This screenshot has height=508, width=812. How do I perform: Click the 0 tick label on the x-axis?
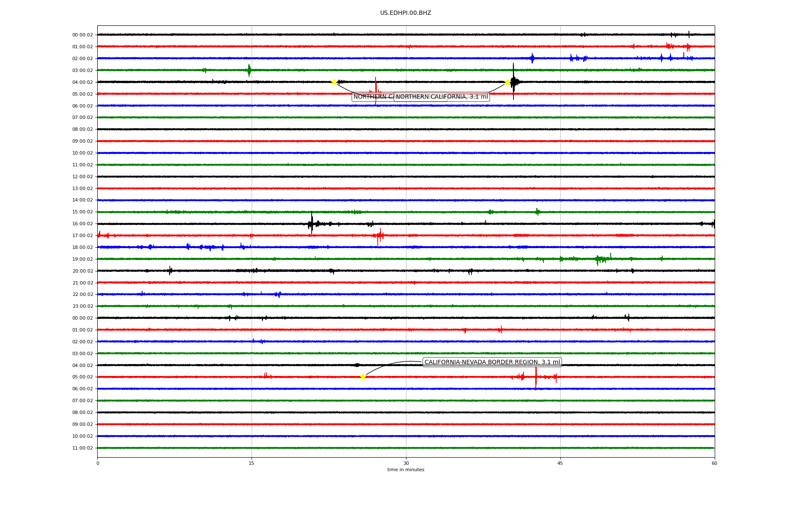pos(98,463)
